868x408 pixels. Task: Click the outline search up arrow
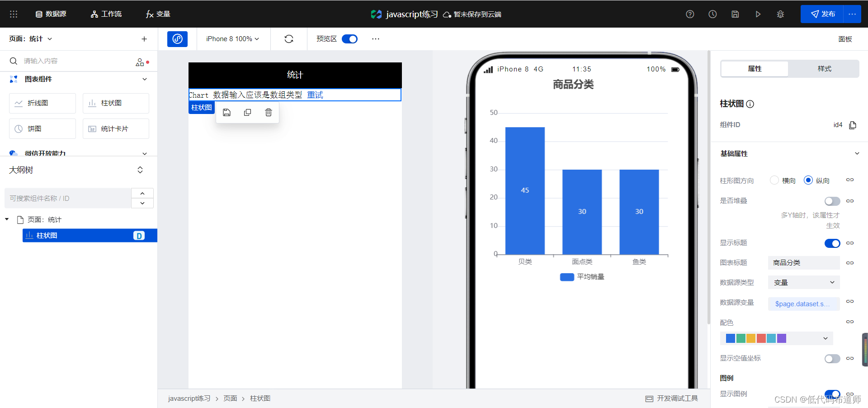tap(142, 193)
